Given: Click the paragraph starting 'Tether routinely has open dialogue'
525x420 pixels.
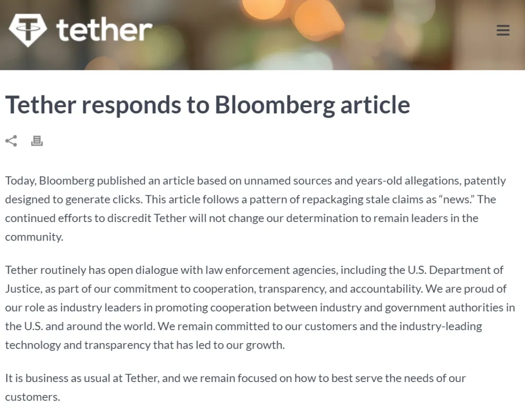Looking at the screenshot, I should pyautogui.click(x=260, y=308).
